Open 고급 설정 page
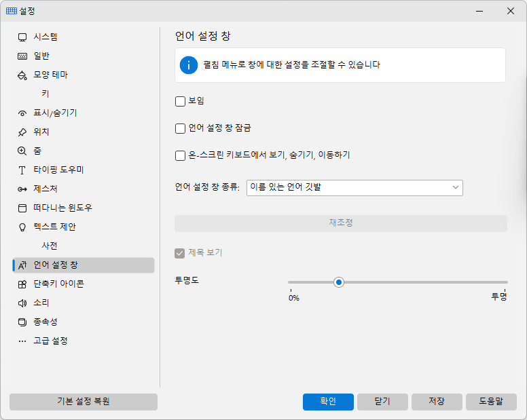The width and height of the screenshot is (527, 420). coord(84,341)
